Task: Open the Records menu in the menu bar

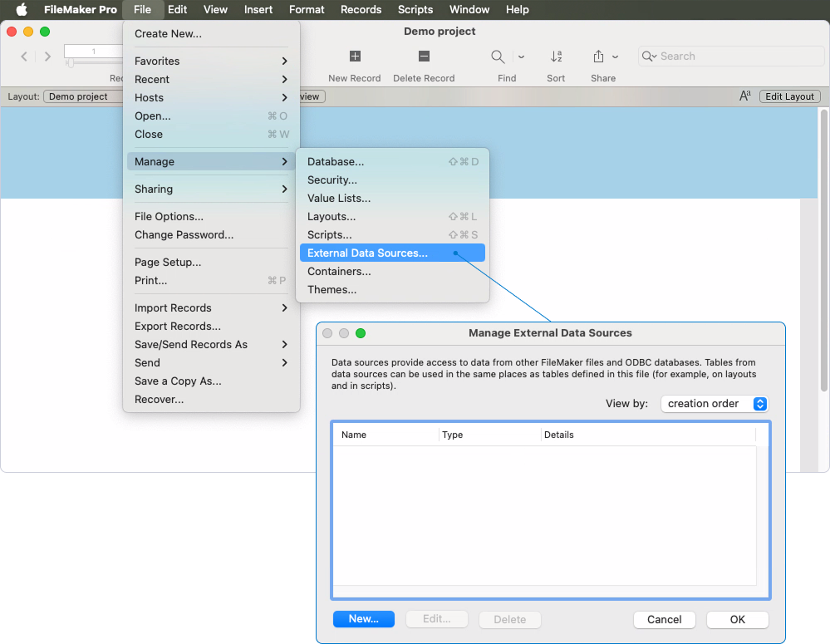Action: coord(361,9)
